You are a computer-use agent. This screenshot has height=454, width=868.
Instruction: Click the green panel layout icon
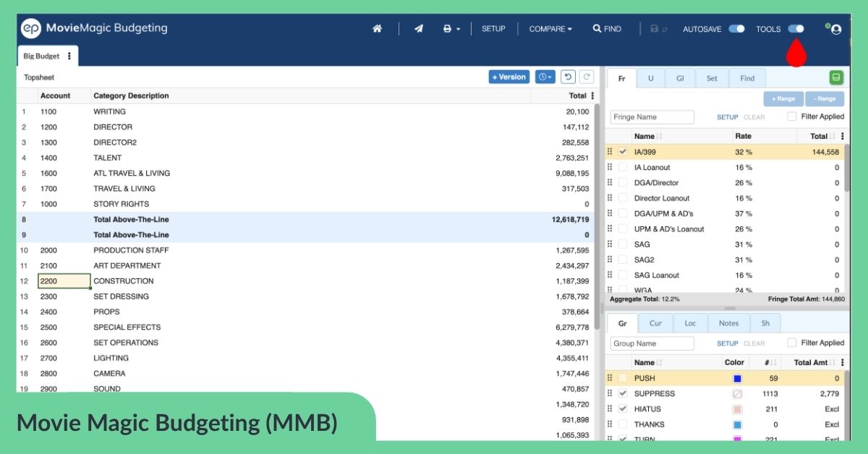[836, 78]
